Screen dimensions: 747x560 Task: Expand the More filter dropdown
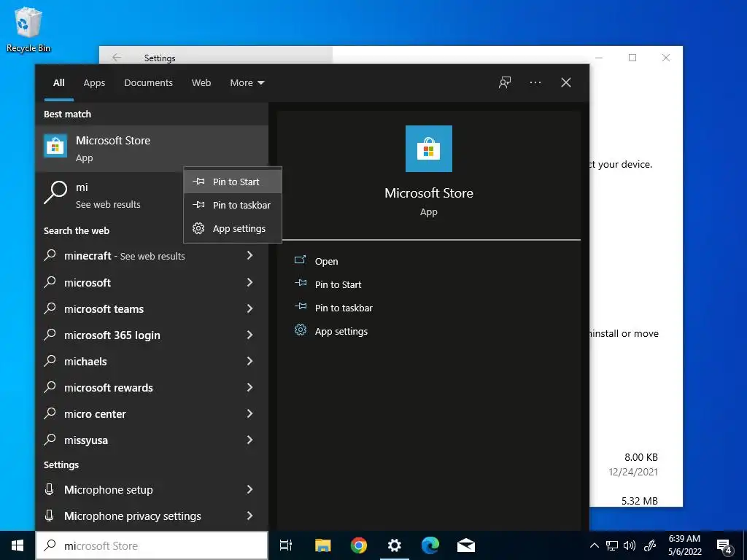click(247, 82)
